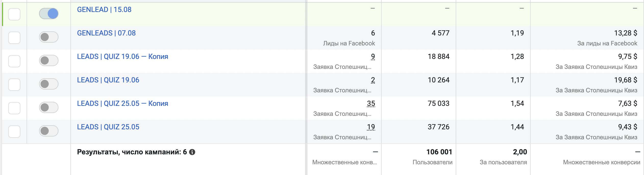
Task: Click the info icon beside campaign count
Action: 192,152
